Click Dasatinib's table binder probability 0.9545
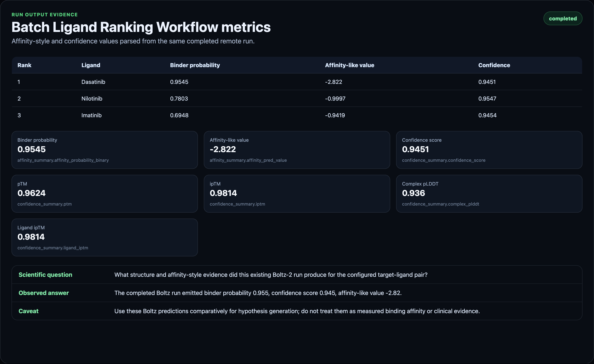 pos(179,82)
